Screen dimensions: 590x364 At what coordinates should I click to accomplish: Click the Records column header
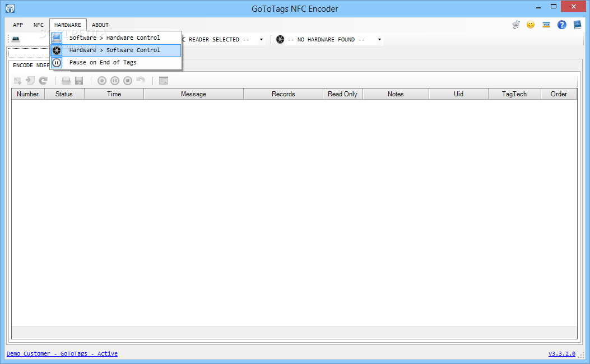click(x=284, y=94)
